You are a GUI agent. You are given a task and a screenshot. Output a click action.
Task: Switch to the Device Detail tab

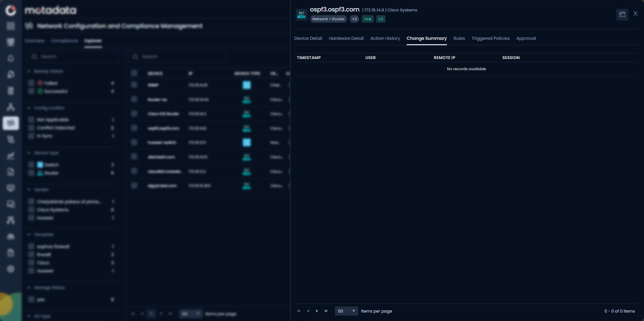[308, 38]
